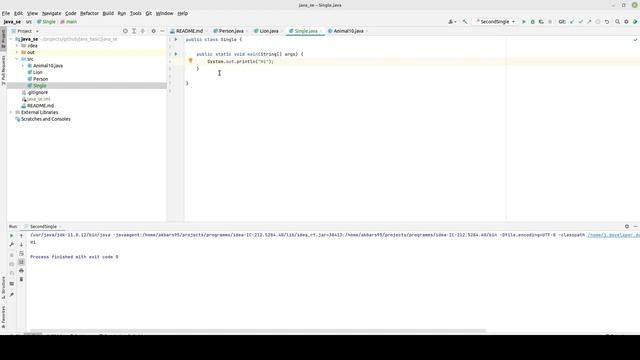Open IDE settings gear in top toolbar
The height and width of the screenshot is (360, 640).
tap(626, 22)
